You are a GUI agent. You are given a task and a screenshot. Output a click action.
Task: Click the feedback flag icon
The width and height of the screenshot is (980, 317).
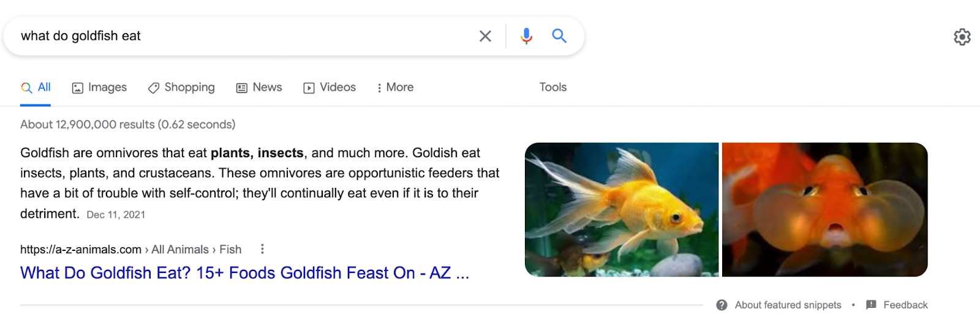pos(871,305)
